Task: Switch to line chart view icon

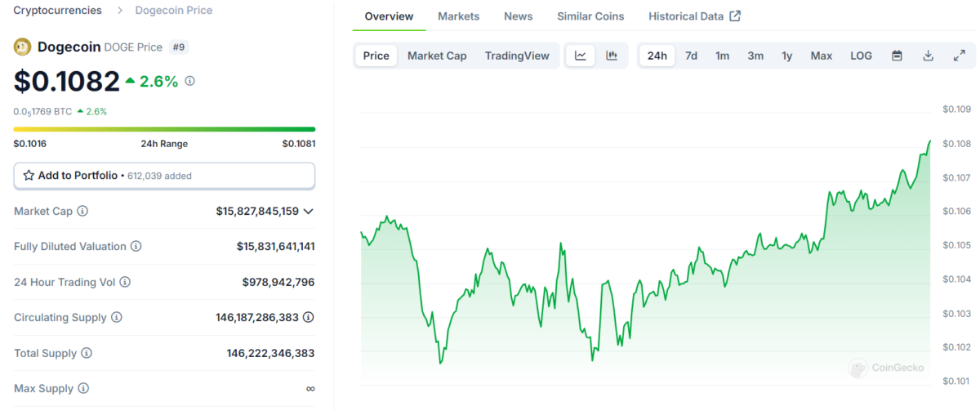Action: (x=581, y=56)
